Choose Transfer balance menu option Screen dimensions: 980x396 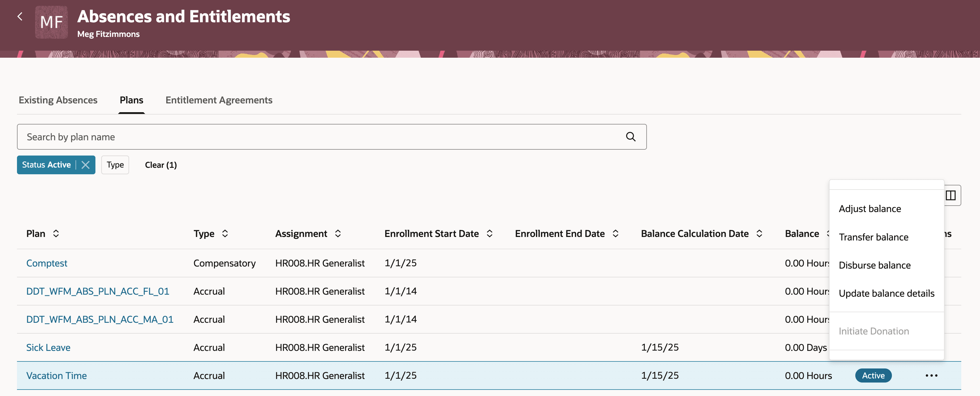click(x=873, y=237)
